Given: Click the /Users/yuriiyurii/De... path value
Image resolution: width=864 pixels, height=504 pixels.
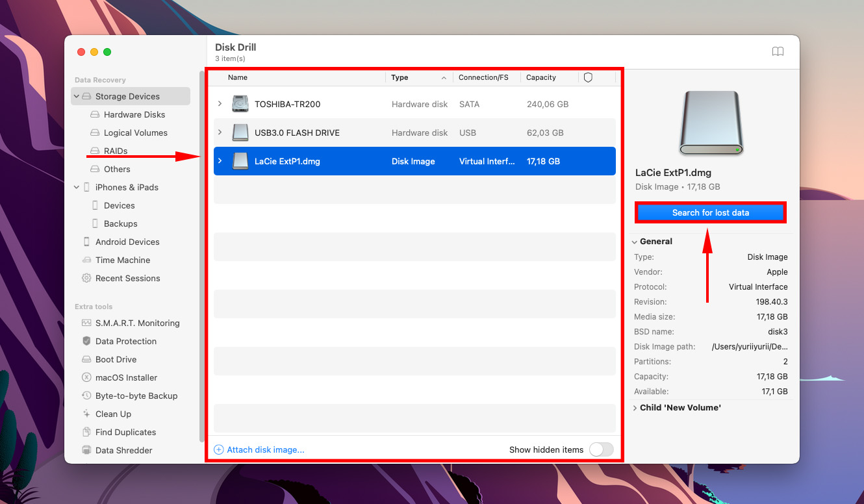Looking at the screenshot, I should (750, 347).
